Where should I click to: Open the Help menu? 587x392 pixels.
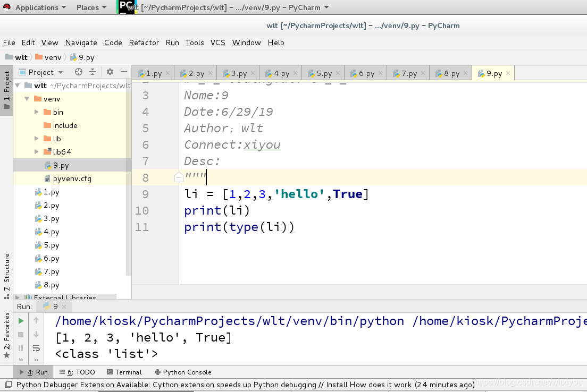276,42
